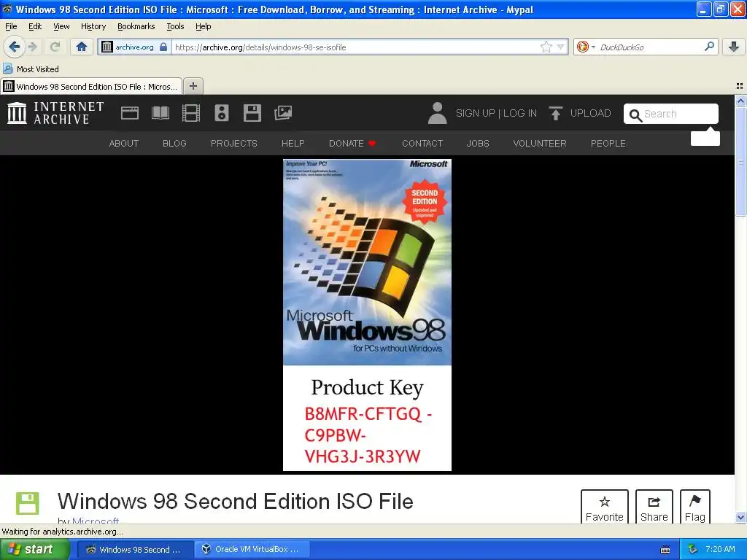Click the UPLOAD button with arrow
Screen dimensions: 747x560
[580, 113]
